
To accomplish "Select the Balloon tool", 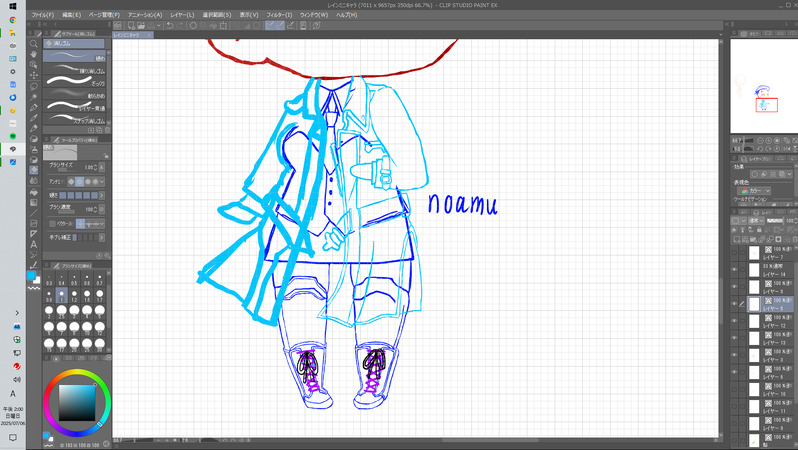I will (x=34, y=255).
